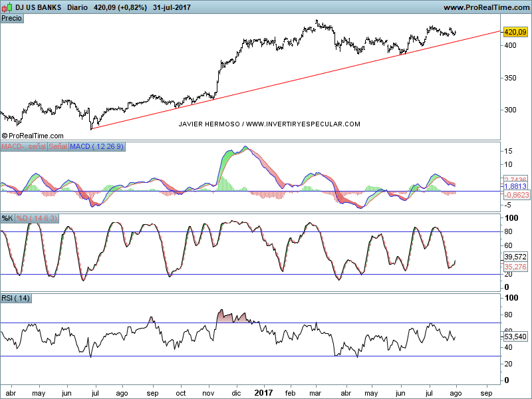Image resolution: width=532 pixels, height=399 pixels.
Task: Click the DJ US BANKS instrument title
Action: (x=38, y=7)
